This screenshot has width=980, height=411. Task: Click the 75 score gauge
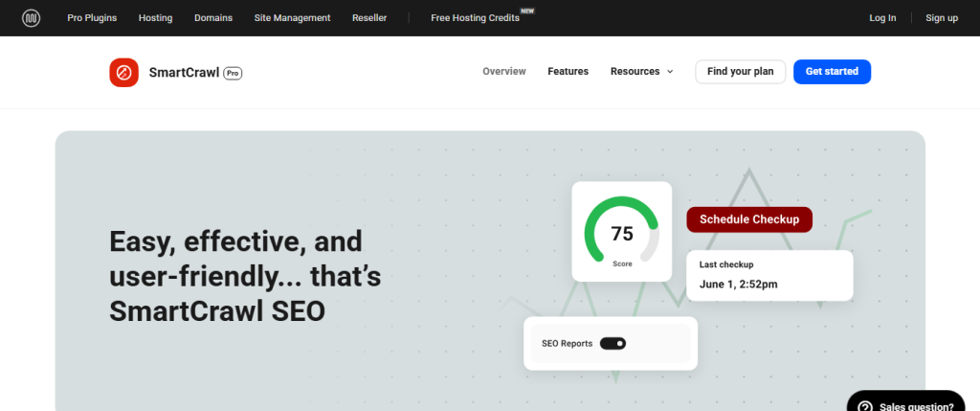pos(622,232)
